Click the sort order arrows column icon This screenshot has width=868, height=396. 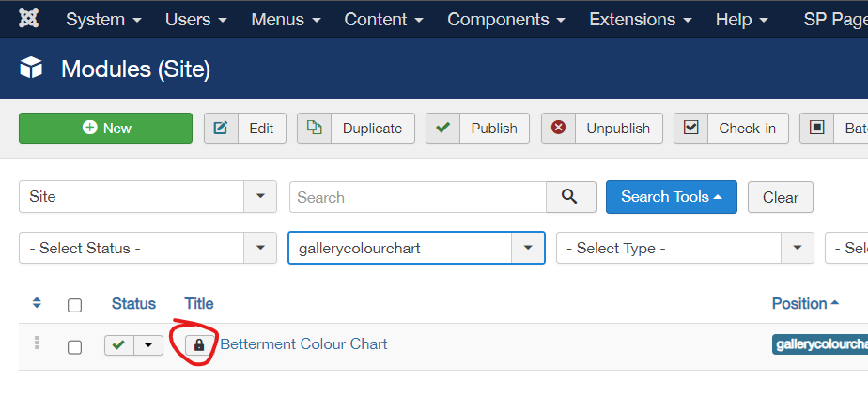37,303
